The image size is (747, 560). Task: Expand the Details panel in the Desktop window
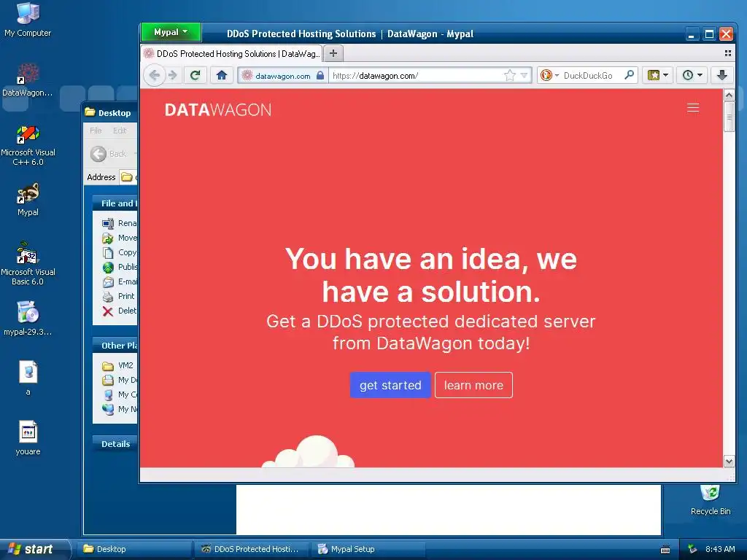[115, 444]
